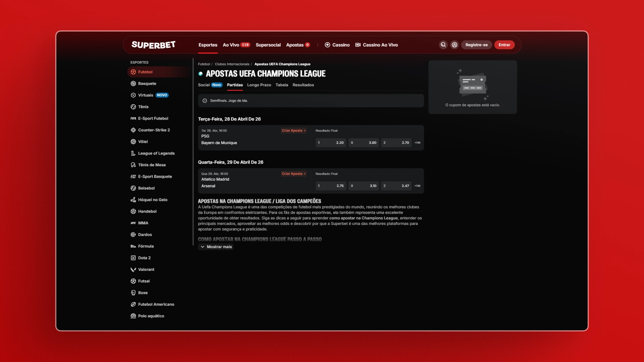
Task: Click the Semifinais info icon
Action: 205,101
